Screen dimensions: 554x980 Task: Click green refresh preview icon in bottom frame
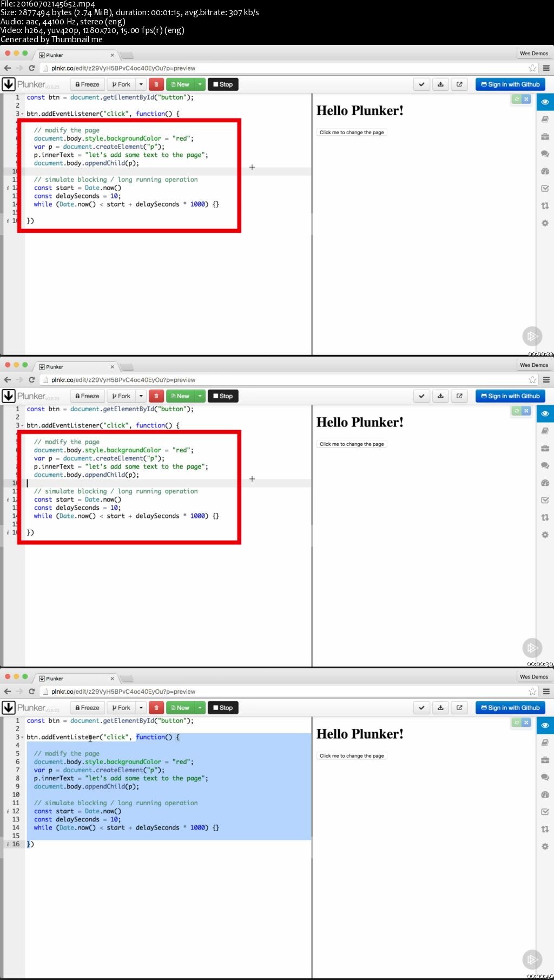click(x=517, y=723)
